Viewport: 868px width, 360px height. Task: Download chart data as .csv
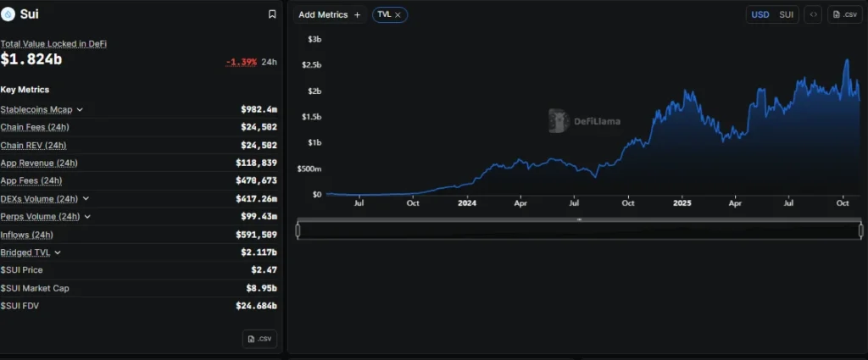point(845,14)
